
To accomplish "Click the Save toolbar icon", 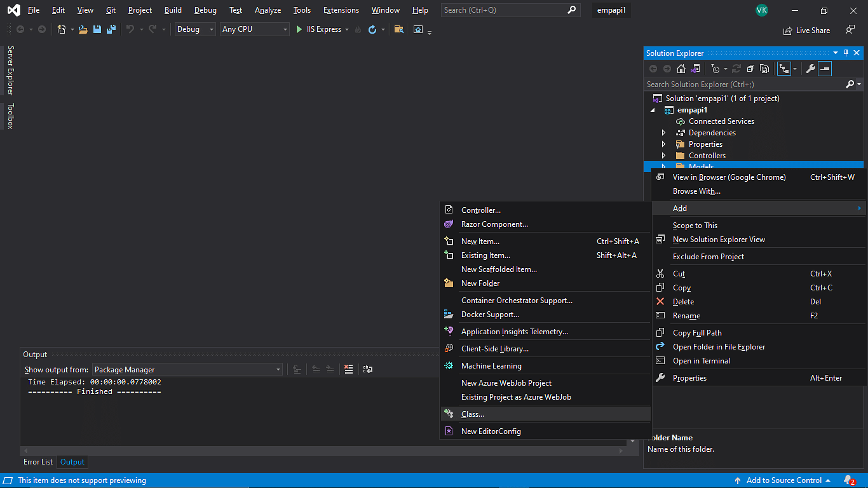I will coord(97,29).
